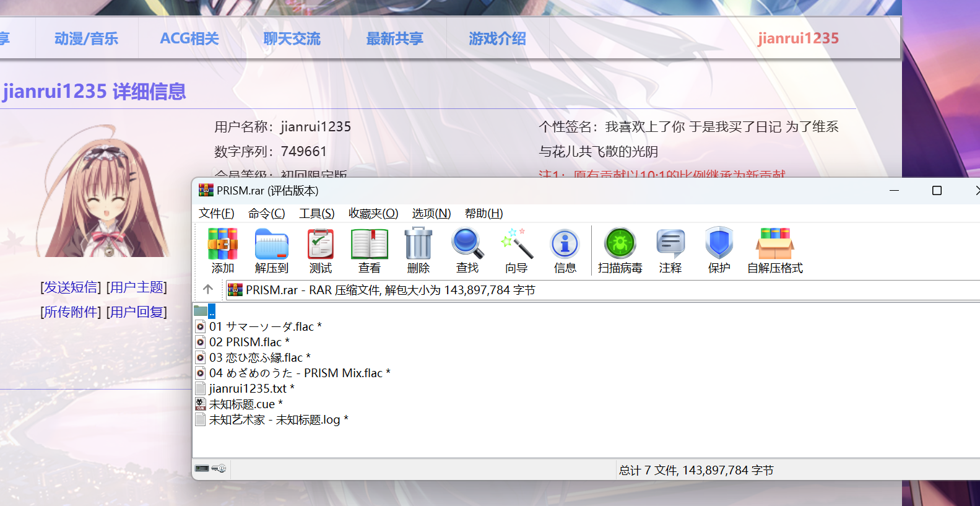Click Extract To (解压到) icon

(272, 251)
